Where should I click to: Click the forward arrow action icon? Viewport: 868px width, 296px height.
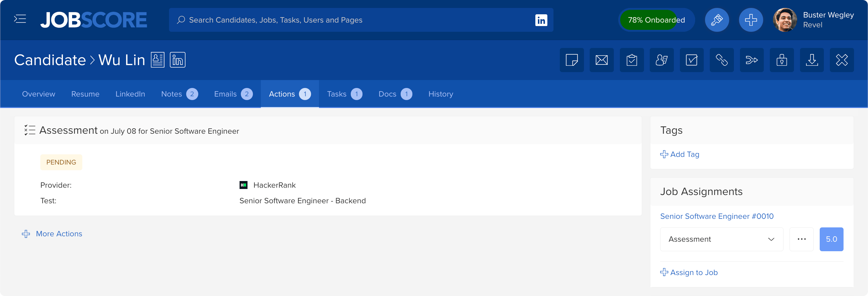coord(752,60)
